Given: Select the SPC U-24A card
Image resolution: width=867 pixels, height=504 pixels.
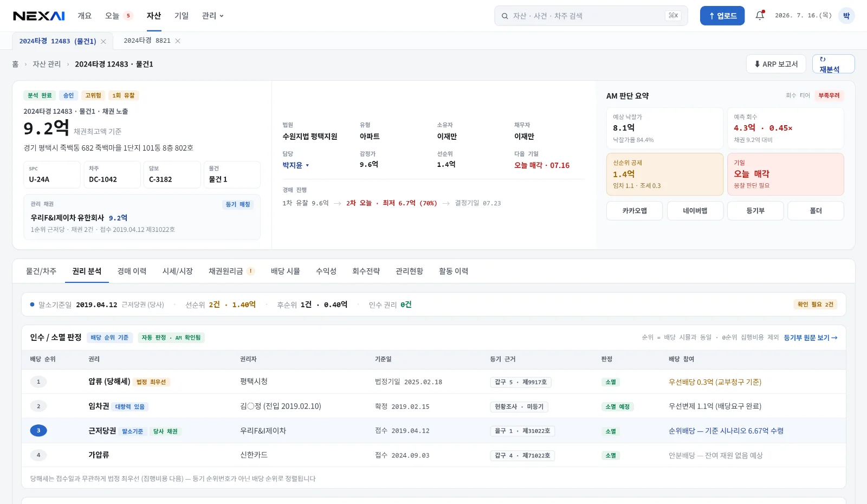Looking at the screenshot, I should coord(52,175).
